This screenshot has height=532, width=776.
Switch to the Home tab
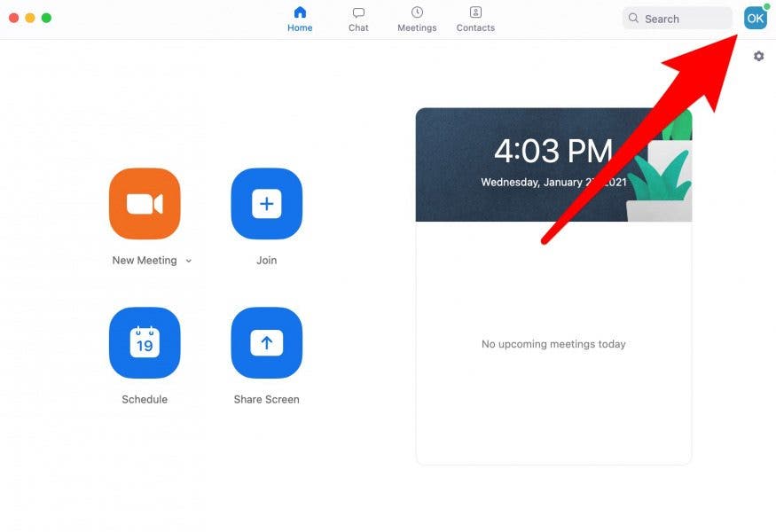[x=300, y=19]
